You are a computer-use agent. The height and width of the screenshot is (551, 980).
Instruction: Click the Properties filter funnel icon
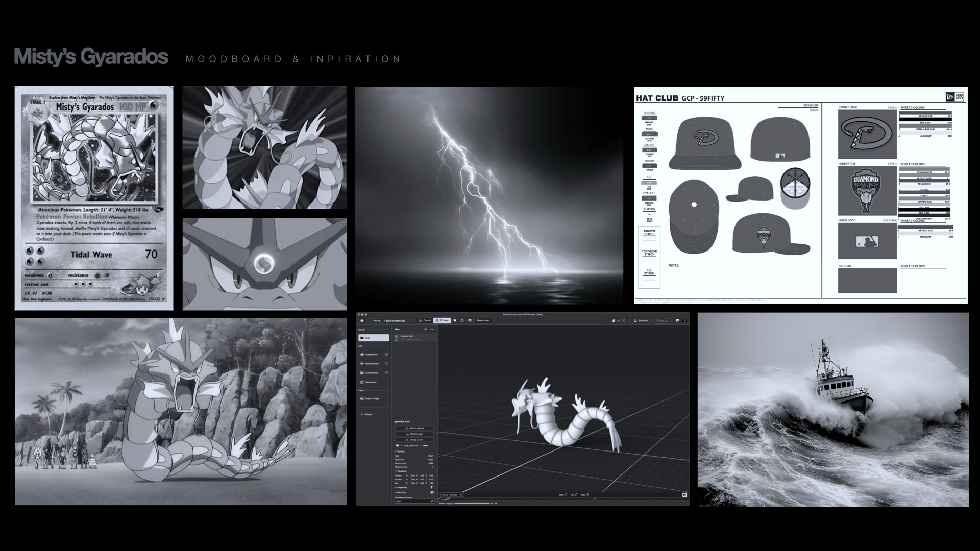(431, 487)
